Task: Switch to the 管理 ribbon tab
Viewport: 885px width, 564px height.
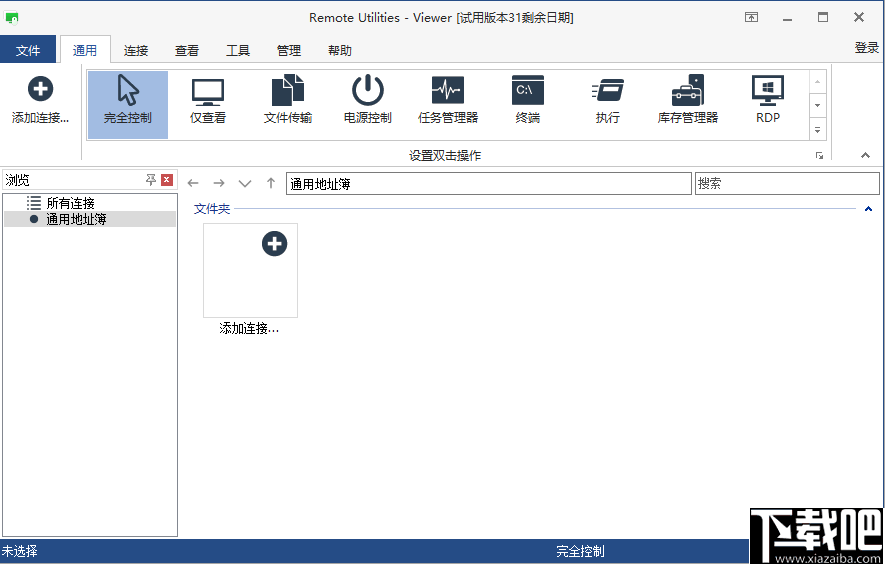Action: click(289, 50)
